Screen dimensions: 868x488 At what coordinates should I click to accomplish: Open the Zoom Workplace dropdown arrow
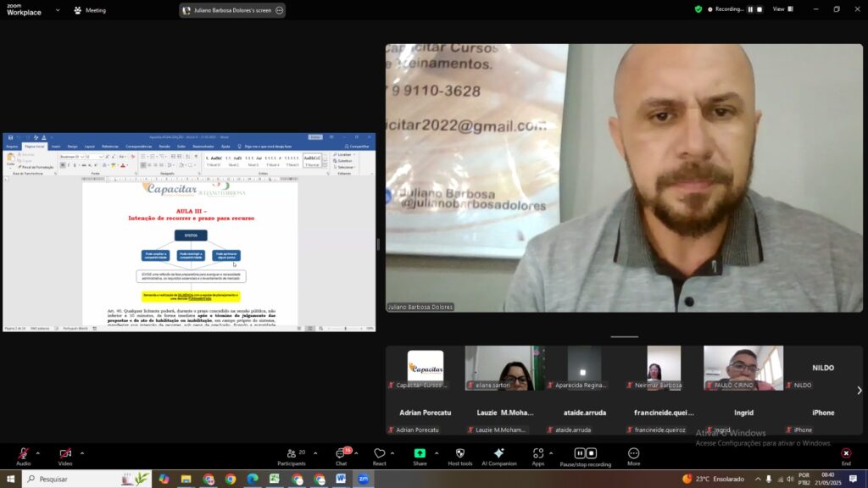(58, 10)
